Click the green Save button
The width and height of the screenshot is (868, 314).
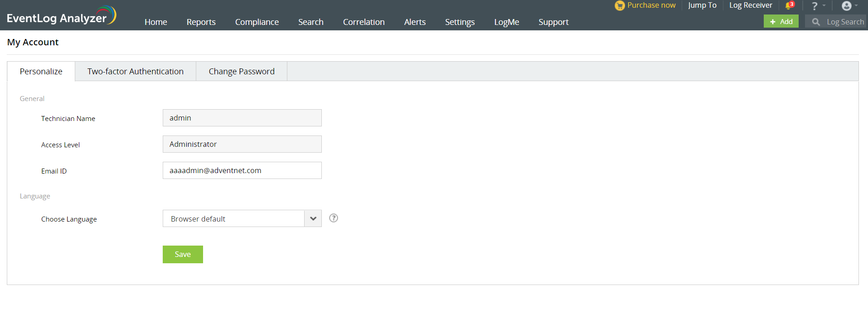[x=183, y=254]
